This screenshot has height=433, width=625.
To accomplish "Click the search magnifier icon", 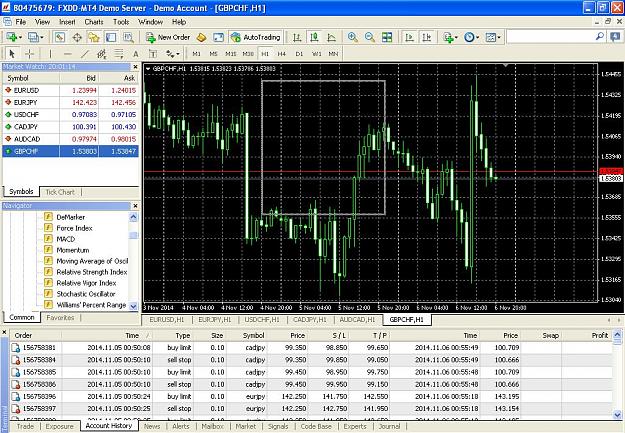I will [599, 37].
